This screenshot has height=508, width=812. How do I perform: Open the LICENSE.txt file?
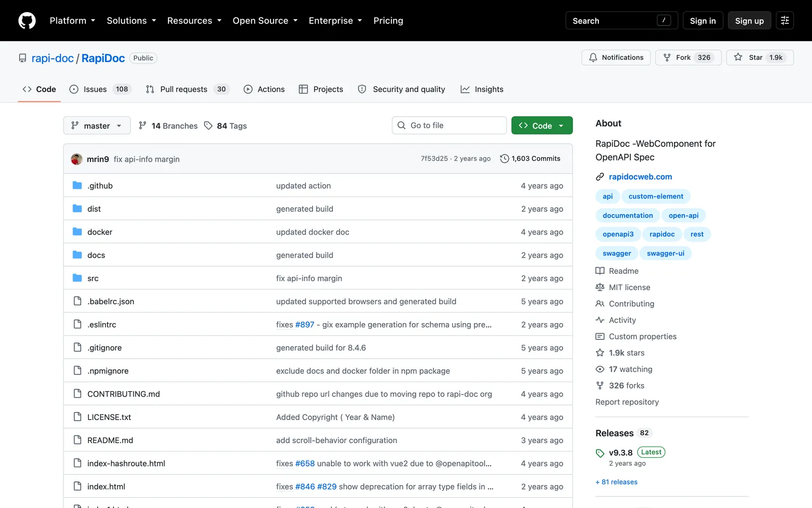[109, 417]
